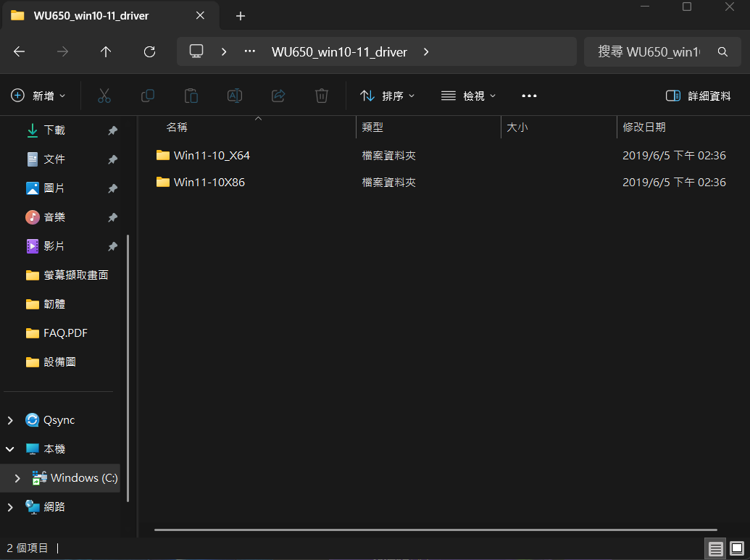
Task: Open the 檢視 view dropdown
Action: coord(469,96)
